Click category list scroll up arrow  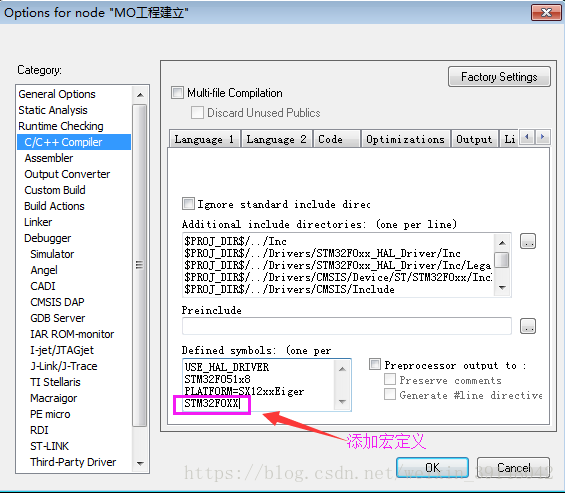pos(140,96)
